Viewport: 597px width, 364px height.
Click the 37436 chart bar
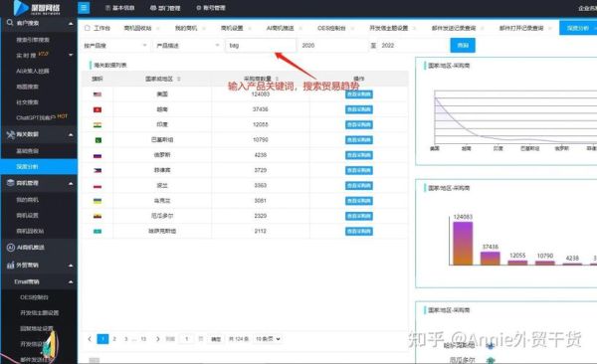[x=490, y=259]
